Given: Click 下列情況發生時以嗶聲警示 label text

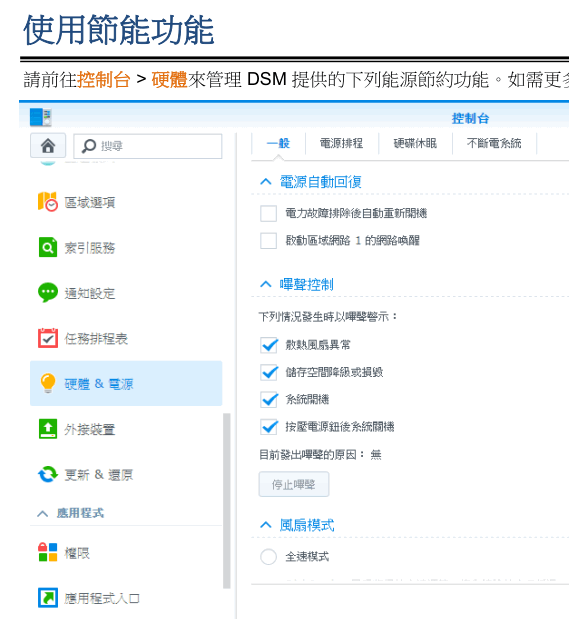Looking at the screenshot, I should pos(327,317).
